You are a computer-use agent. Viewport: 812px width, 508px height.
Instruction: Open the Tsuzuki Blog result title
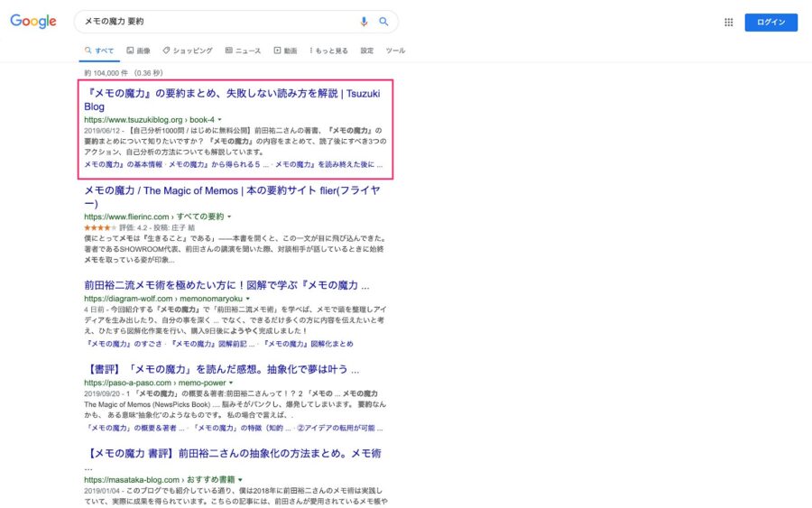(x=232, y=100)
